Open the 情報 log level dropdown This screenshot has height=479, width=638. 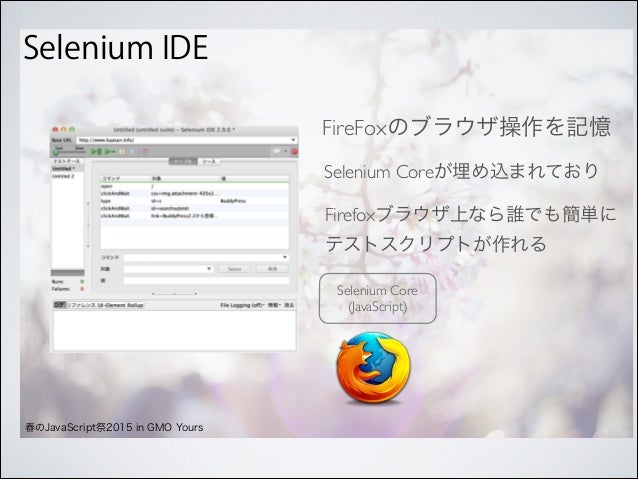[x=274, y=305]
